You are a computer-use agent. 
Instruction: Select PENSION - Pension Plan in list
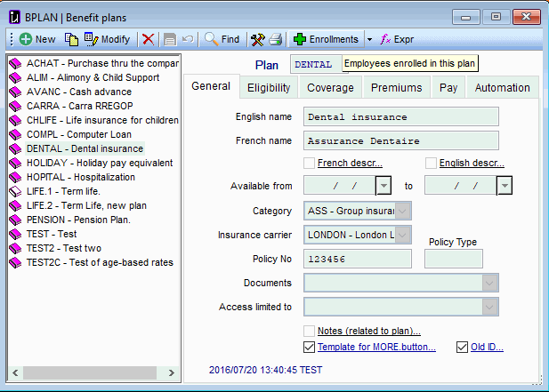pos(78,219)
